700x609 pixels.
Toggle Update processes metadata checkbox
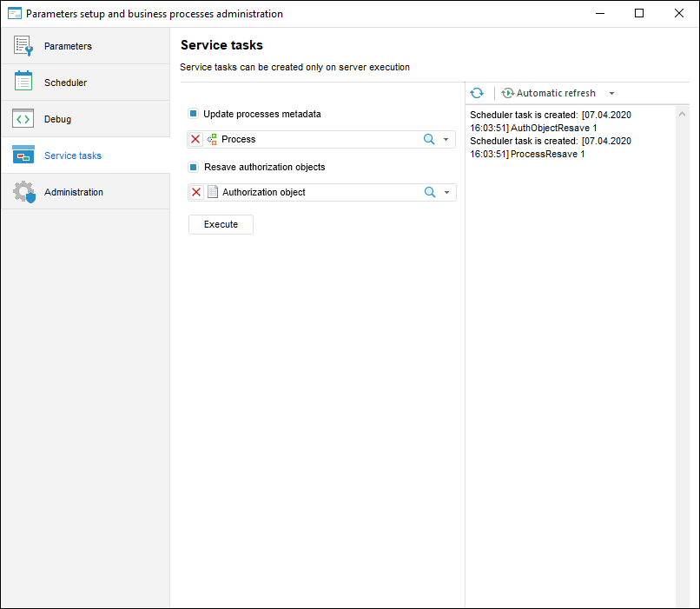pyautogui.click(x=194, y=114)
